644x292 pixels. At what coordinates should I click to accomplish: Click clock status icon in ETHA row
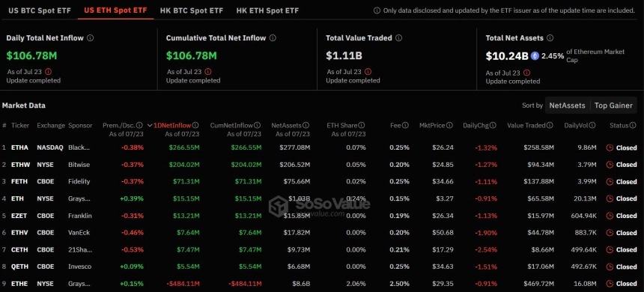(610, 147)
